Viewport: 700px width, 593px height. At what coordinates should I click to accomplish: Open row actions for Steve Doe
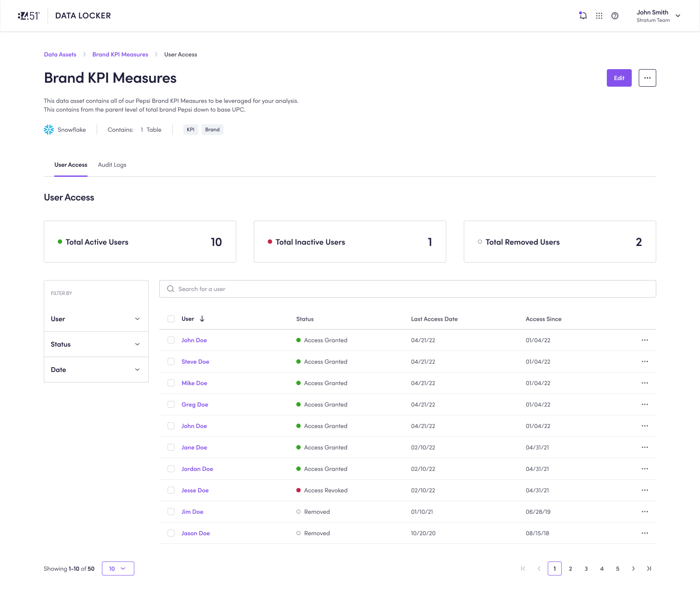pyautogui.click(x=645, y=361)
